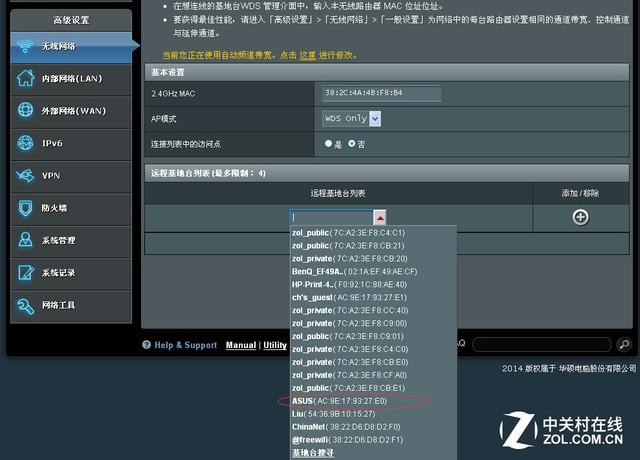Screen dimensions: 640x460
Task: Open the Manual link
Action: coord(241,345)
